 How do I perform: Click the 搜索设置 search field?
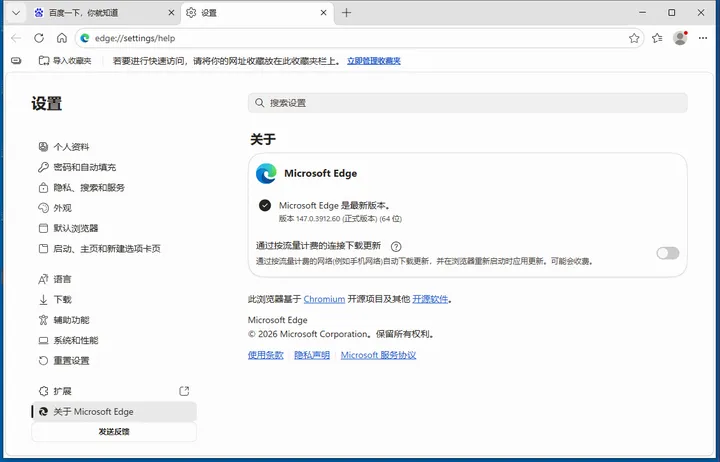pos(467,103)
